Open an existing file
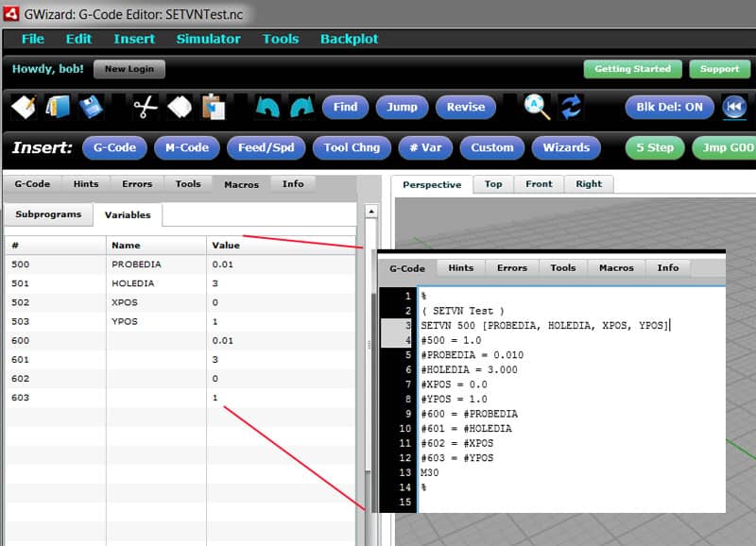Screen dimensions: 756x546 pos(57,108)
